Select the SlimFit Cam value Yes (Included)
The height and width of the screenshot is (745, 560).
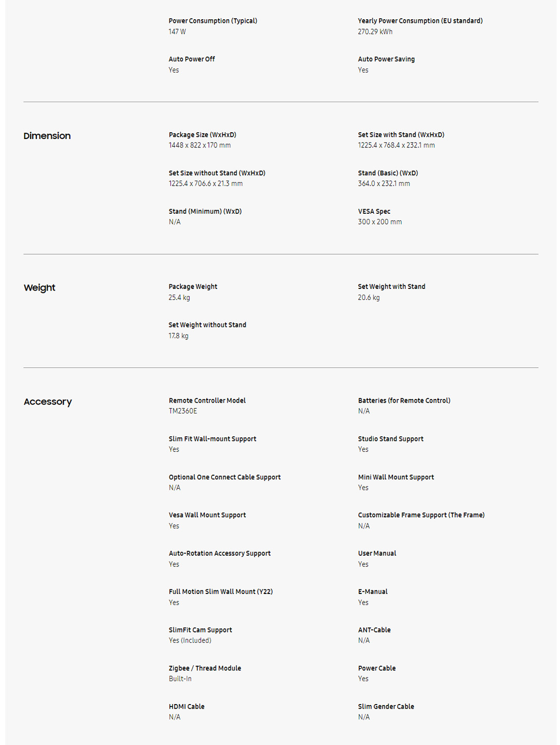click(x=190, y=641)
